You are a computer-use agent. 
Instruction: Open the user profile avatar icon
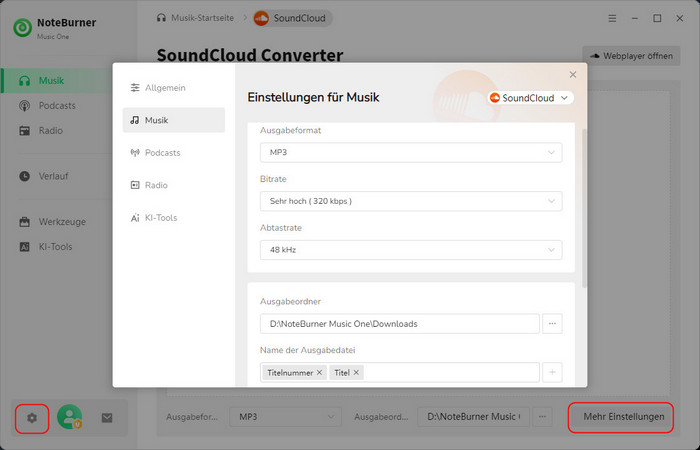tap(69, 417)
